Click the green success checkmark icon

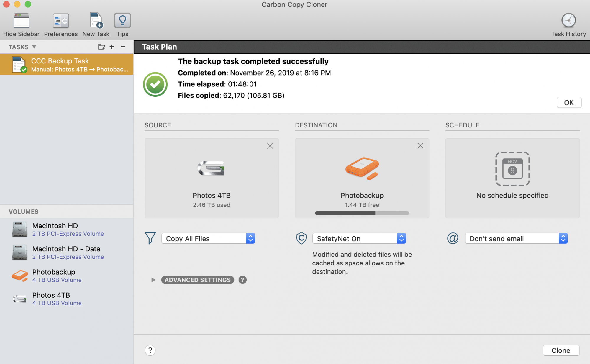[x=155, y=84]
